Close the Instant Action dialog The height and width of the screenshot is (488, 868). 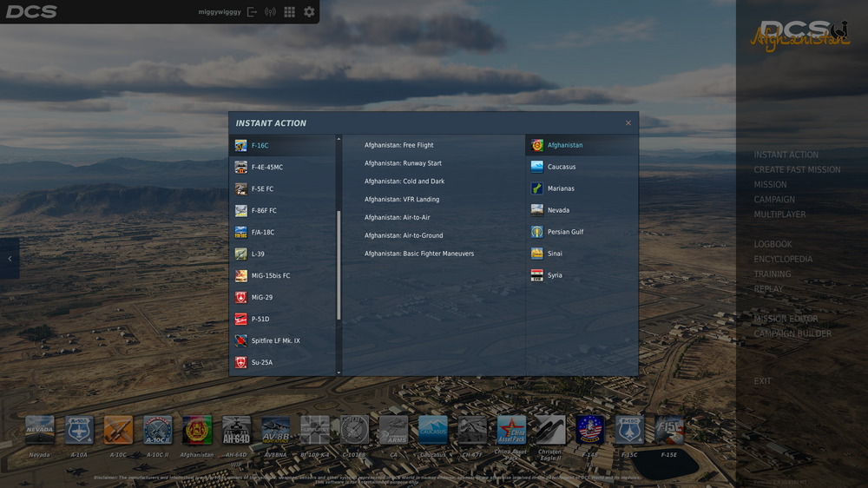(x=628, y=123)
